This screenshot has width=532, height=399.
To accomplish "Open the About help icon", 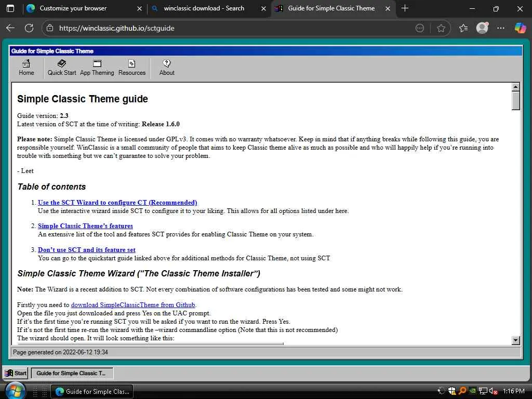I will [167, 68].
